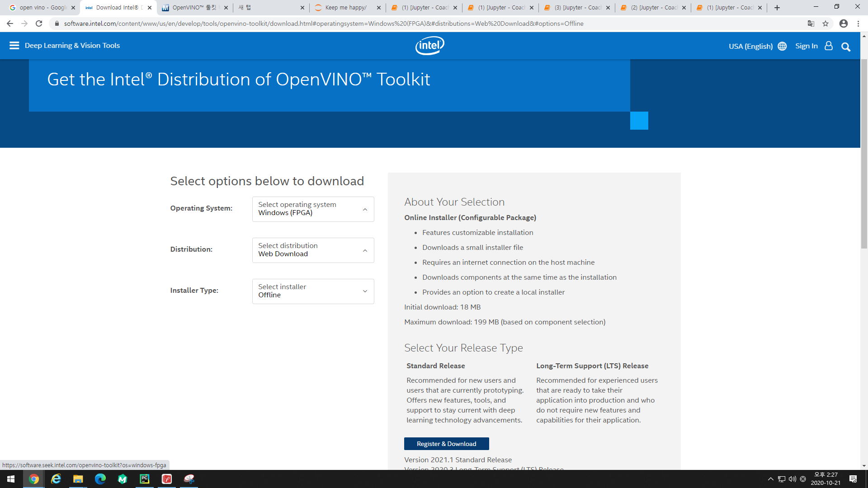
Task: Click the browser address bar URL
Action: tap(323, 23)
